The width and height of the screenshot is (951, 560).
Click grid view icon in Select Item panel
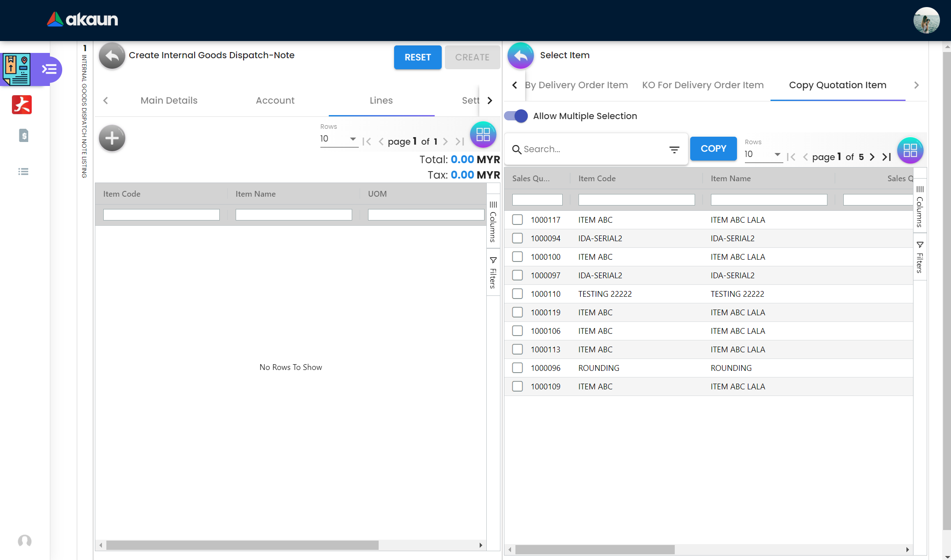(910, 150)
